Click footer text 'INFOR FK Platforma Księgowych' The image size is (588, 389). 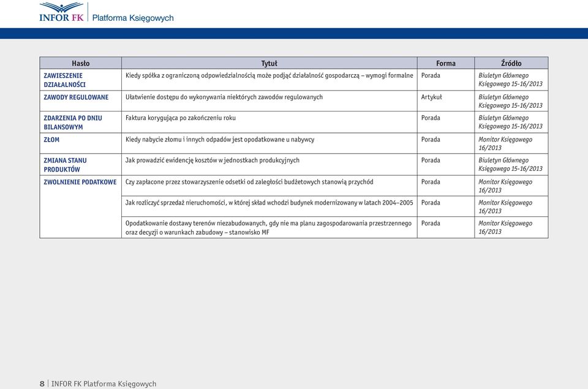(104, 383)
